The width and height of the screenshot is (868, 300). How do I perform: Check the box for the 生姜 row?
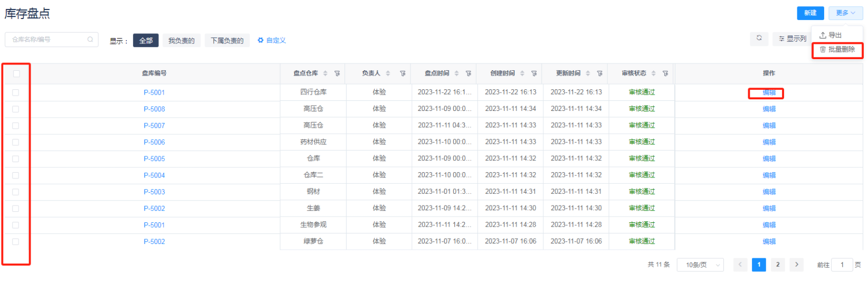point(16,209)
